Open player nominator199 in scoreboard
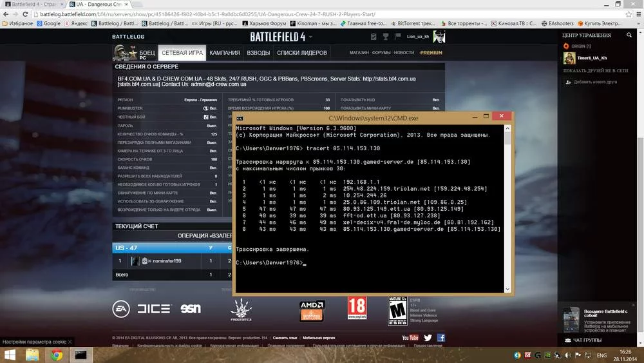Viewport: 644px width, 363px height. pos(167,260)
